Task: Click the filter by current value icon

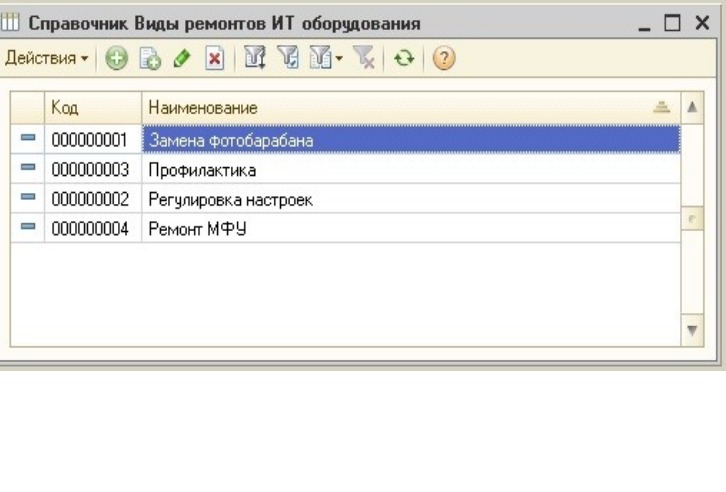Action: pyautogui.click(x=288, y=58)
